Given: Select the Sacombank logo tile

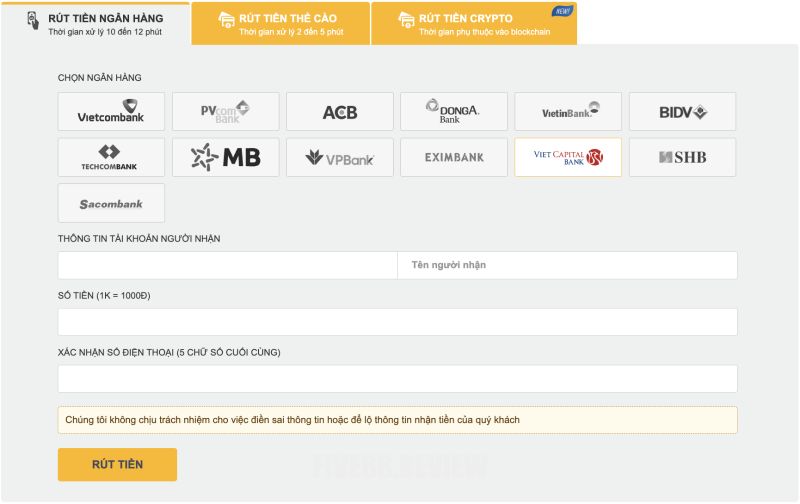Looking at the screenshot, I should 111,203.
